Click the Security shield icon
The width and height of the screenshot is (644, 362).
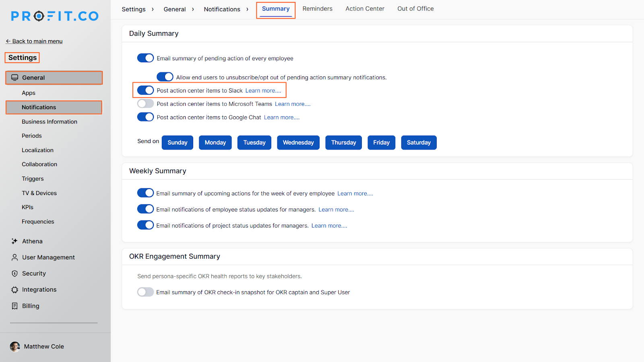pyautogui.click(x=14, y=274)
